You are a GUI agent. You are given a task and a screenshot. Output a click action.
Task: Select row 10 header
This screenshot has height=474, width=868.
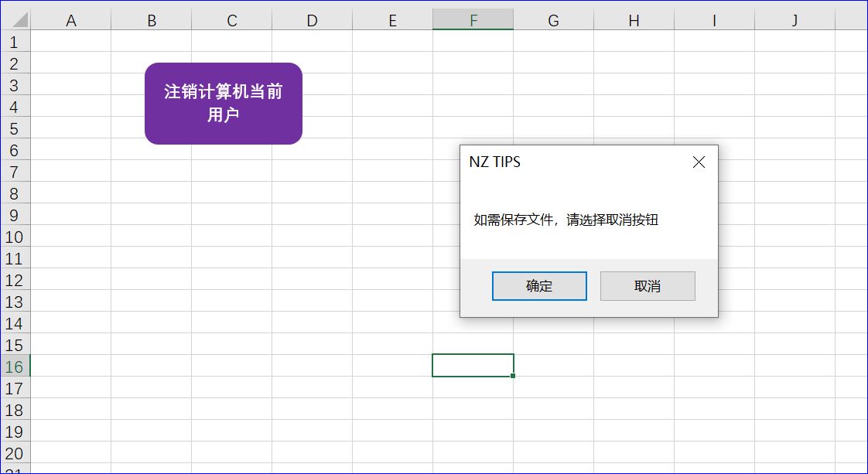15,236
